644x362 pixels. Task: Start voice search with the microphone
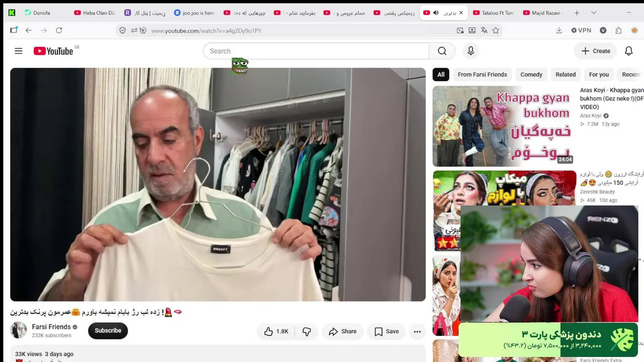[x=470, y=51]
